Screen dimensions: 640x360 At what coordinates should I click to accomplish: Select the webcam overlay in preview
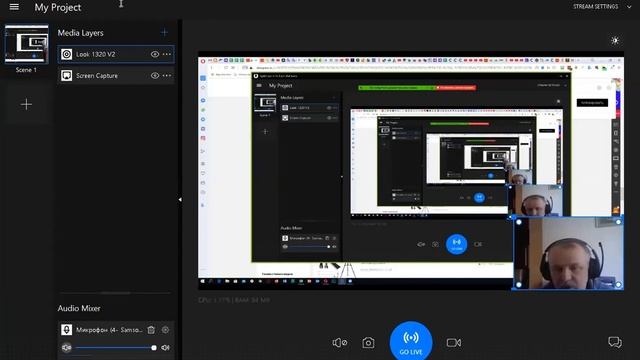[568, 253]
